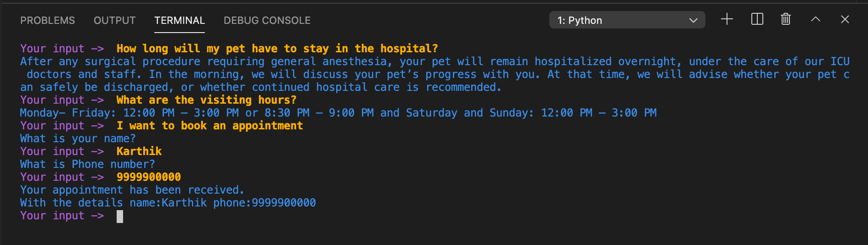Select the TERMINAL tab
868x245 pixels.
click(x=180, y=21)
